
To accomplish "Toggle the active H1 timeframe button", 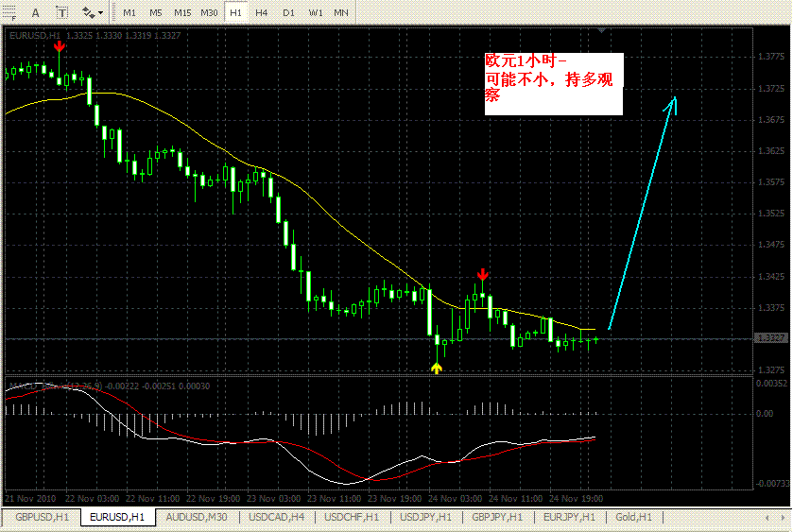I will click(x=235, y=12).
